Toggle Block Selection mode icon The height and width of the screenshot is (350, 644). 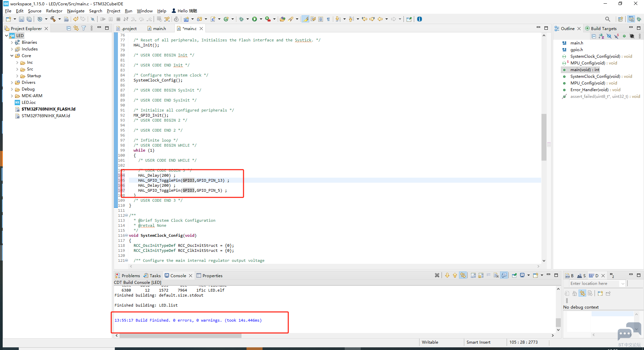(x=321, y=19)
